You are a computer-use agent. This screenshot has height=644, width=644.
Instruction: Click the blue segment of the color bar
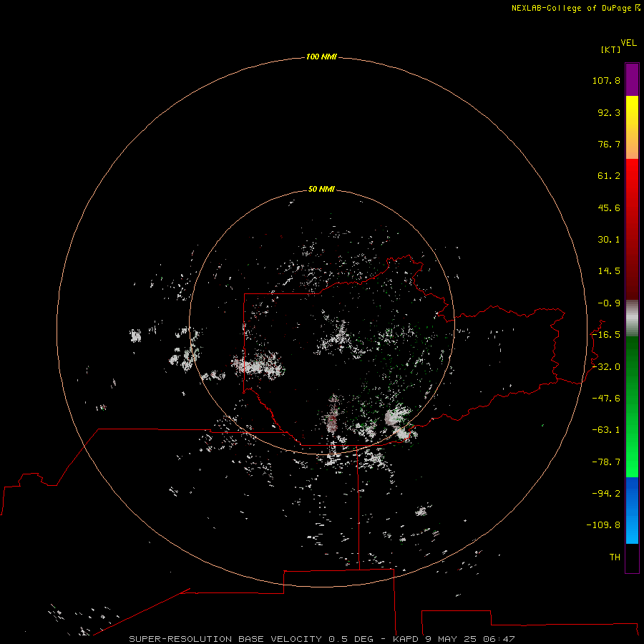(632, 510)
